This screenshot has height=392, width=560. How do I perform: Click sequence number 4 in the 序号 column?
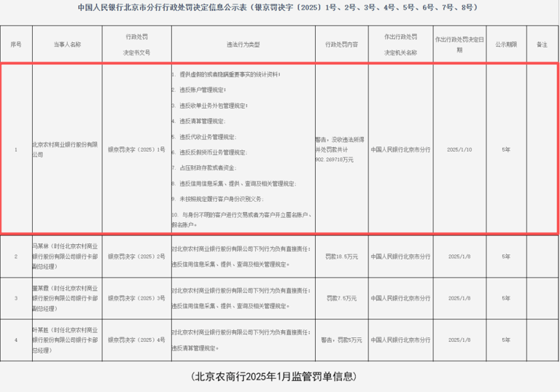click(16, 340)
